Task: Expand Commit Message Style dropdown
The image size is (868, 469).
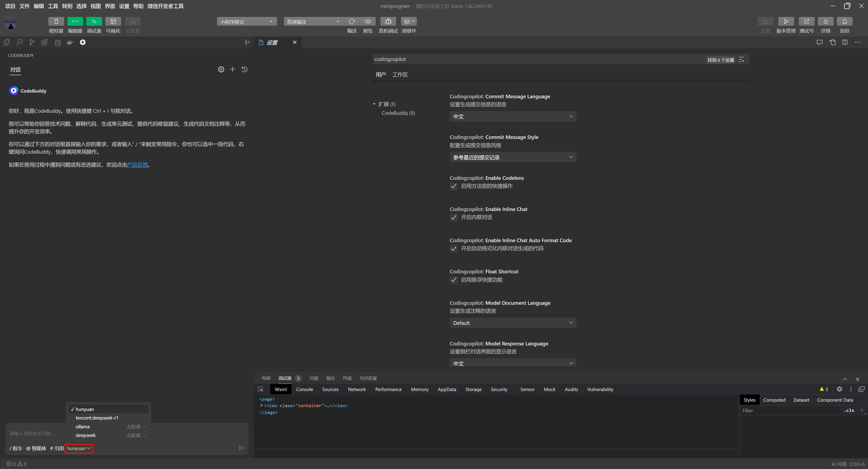Action: pyautogui.click(x=512, y=157)
